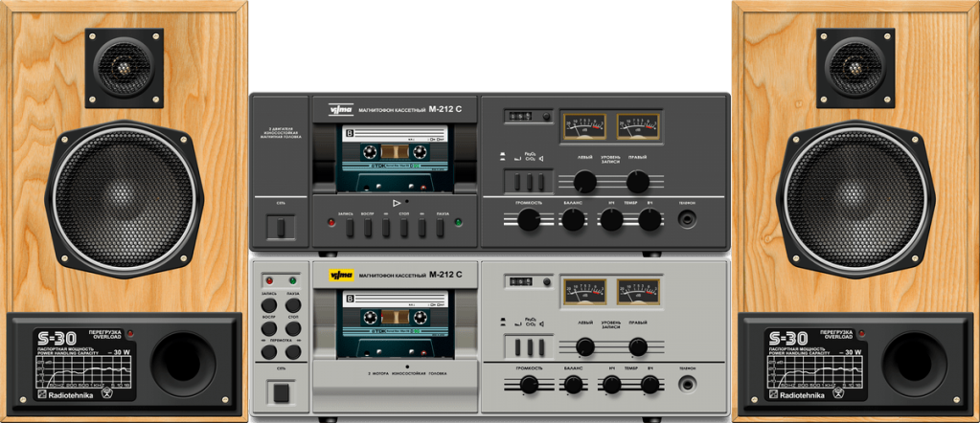The height and width of the screenshot is (423, 980).
Task: Turn the НЧ bass knob on silver deck
Action: point(612,385)
